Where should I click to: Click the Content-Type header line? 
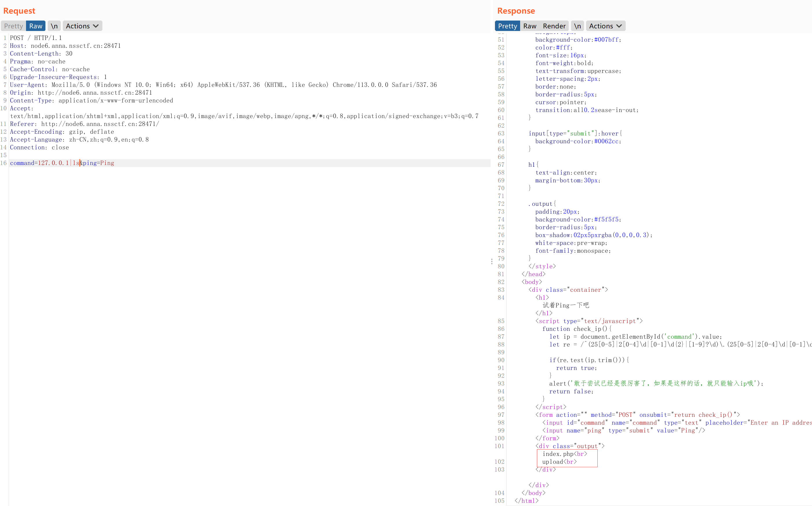point(91,100)
